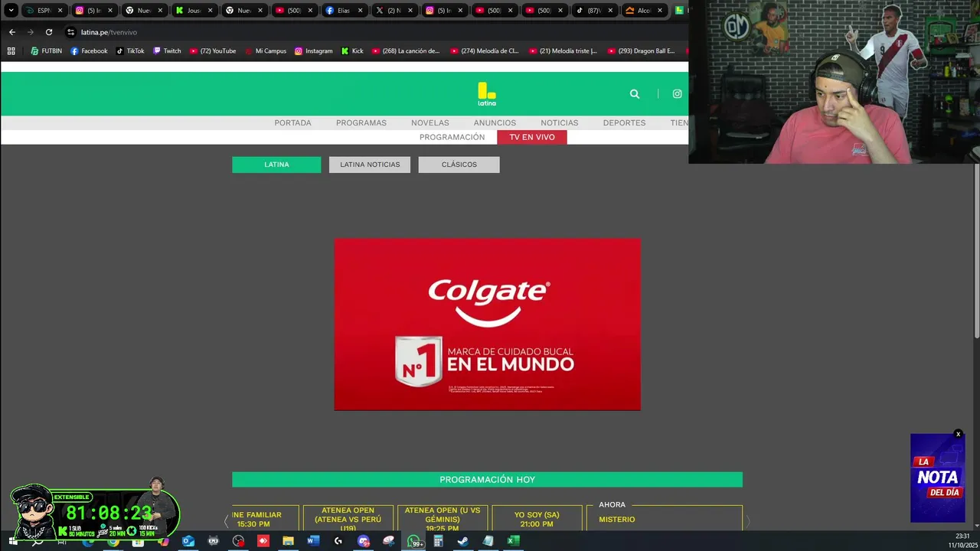Screen dimensions: 980x551
Task: Open File Explorer folder in taskbar
Action: point(288,541)
